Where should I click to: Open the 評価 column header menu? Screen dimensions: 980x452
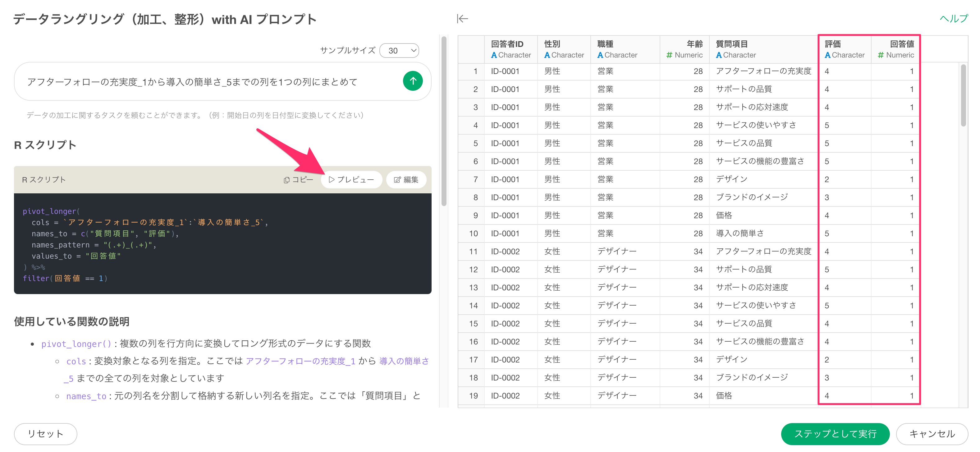pyautogui.click(x=832, y=44)
